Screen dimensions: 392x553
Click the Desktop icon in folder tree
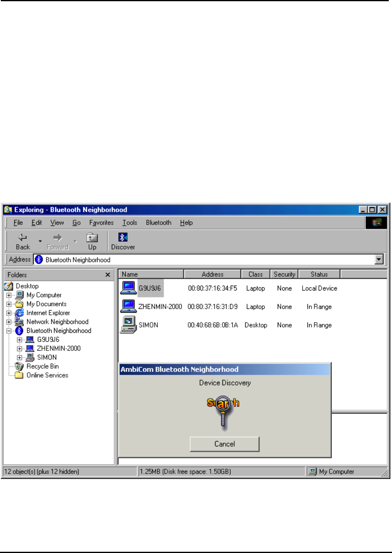pyautogui.click(x=9, y=286)
